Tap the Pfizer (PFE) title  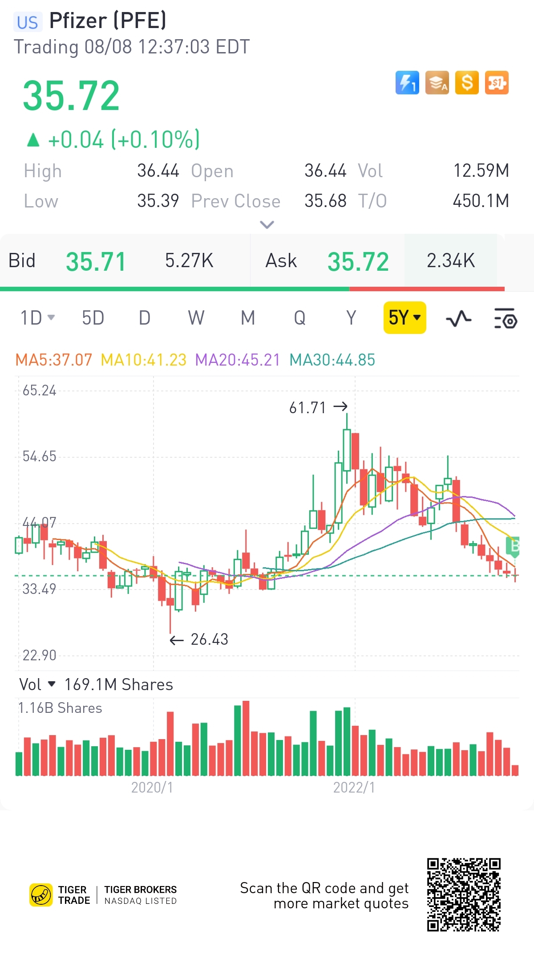[108, 21]
